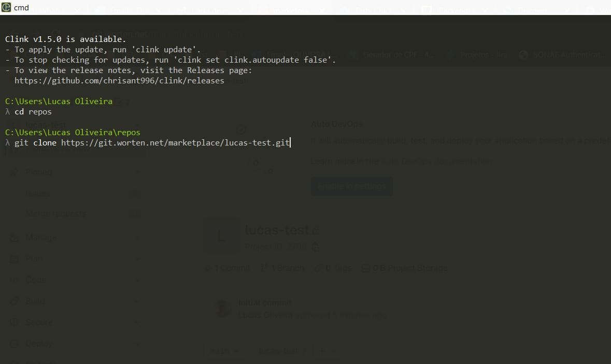Screen dimensions: 611x364
Task: Click the 'cd repos' command line
Action: 33,112
